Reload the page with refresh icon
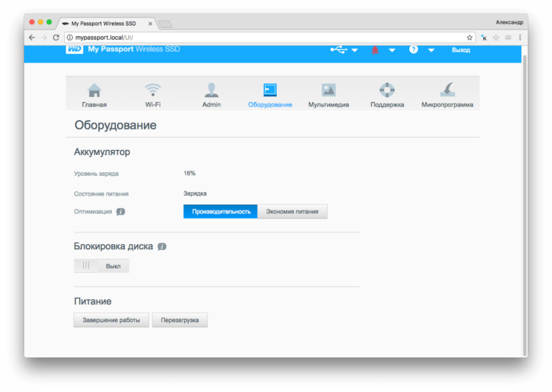 pos(56,38)
